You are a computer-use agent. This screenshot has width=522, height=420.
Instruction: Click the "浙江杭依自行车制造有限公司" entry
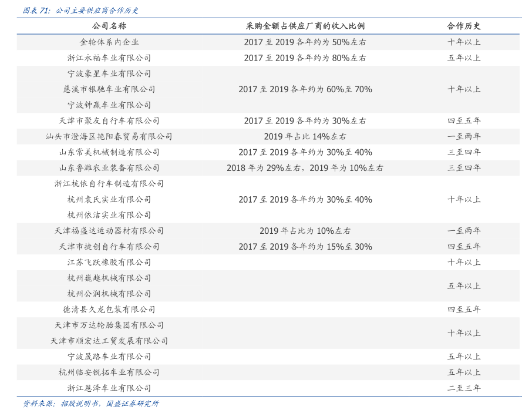[109, 184]
